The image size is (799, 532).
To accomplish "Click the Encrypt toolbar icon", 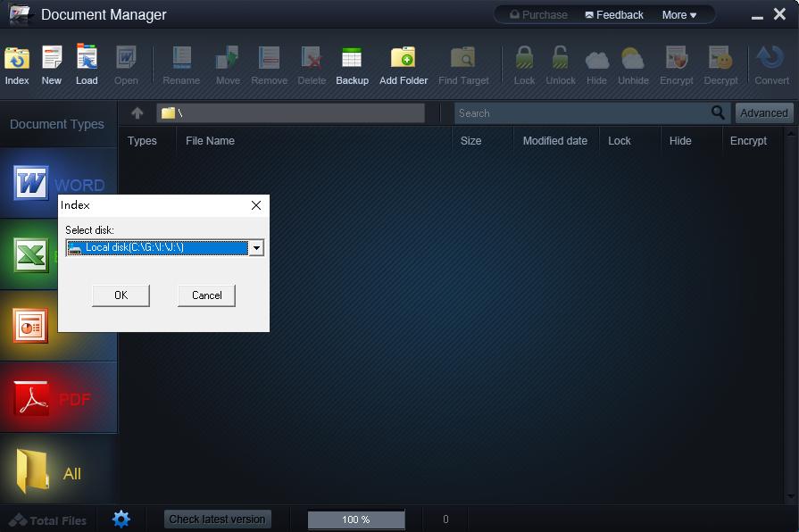I will point(676,65).
